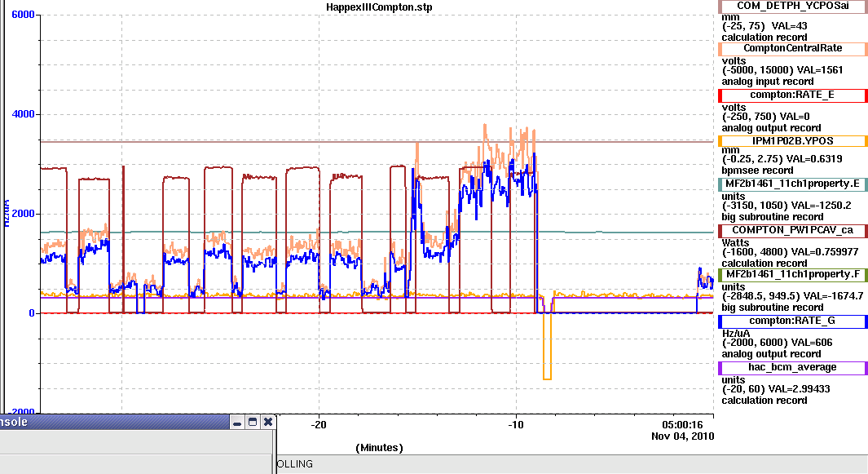Click the (Minutes) axis title

click(379, 447)
